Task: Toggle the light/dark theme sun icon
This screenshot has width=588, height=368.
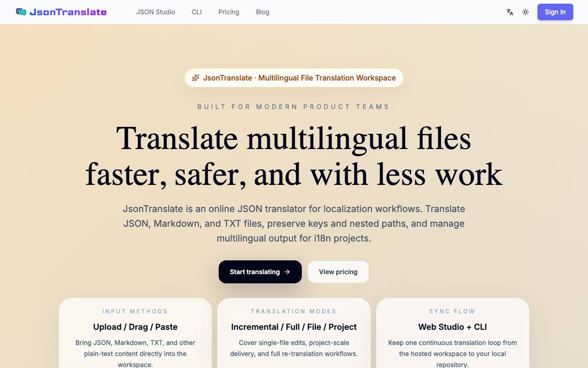Action: 526,12
